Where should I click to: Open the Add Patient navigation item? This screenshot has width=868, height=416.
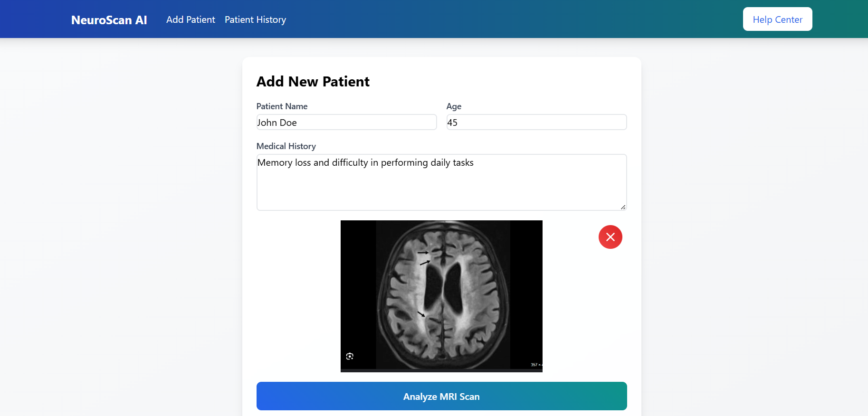(191, 19)
